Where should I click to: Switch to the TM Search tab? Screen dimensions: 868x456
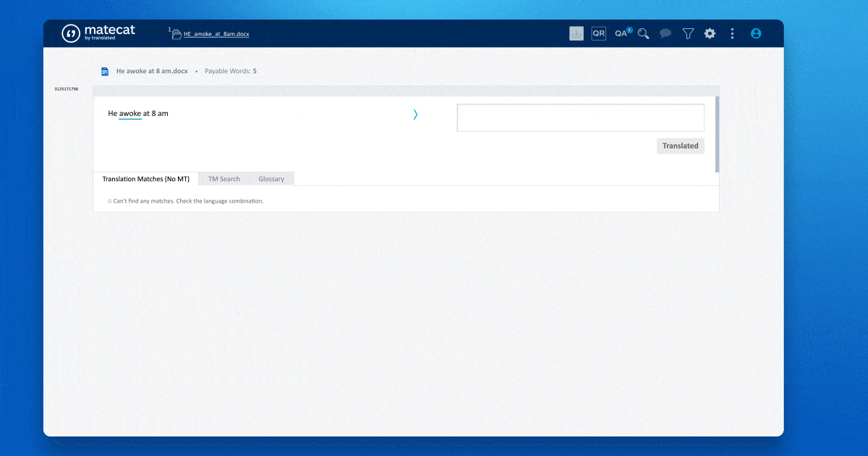point(224,179)
